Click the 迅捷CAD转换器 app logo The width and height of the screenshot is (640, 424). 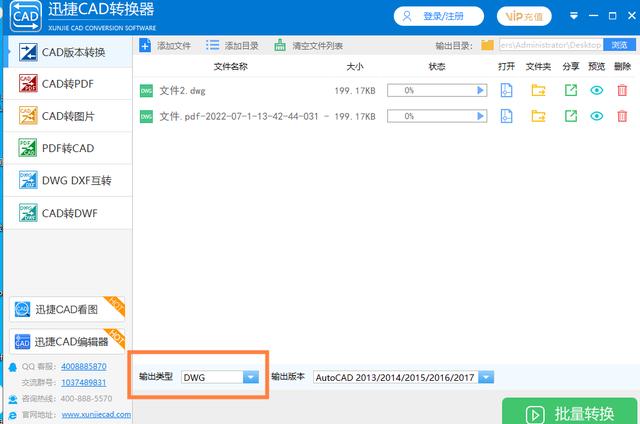coord(26,16)
